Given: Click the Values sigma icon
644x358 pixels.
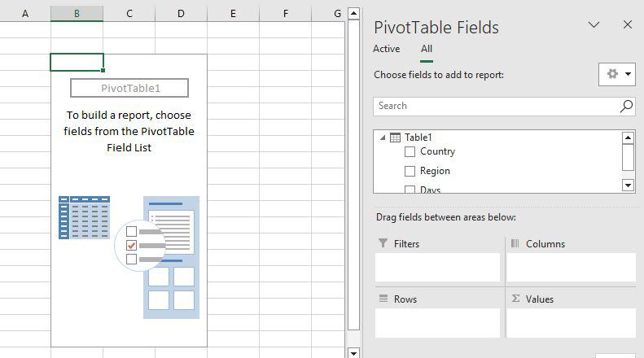Looking at the screenshot, I should click(515, 299).
